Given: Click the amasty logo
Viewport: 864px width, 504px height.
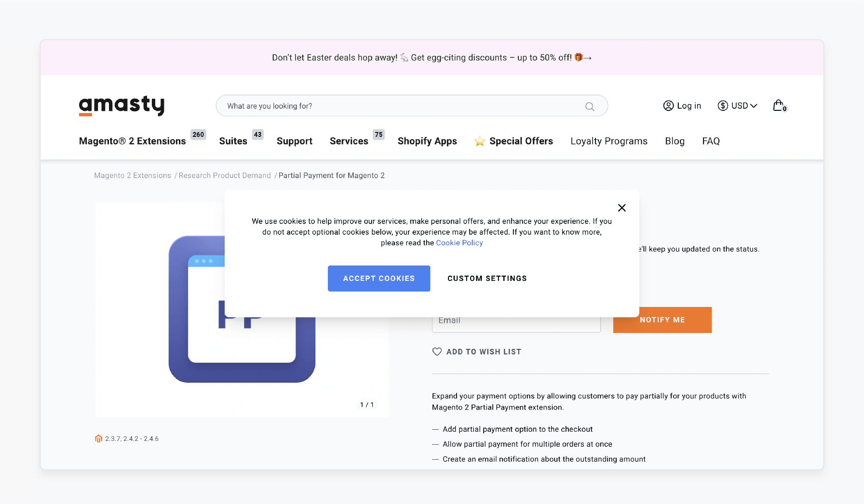Looking at the screenshot, I should (121, 105).
